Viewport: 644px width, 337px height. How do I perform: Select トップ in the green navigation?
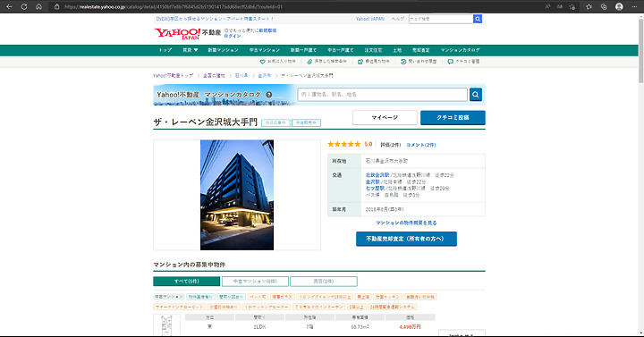coord(165,50)
